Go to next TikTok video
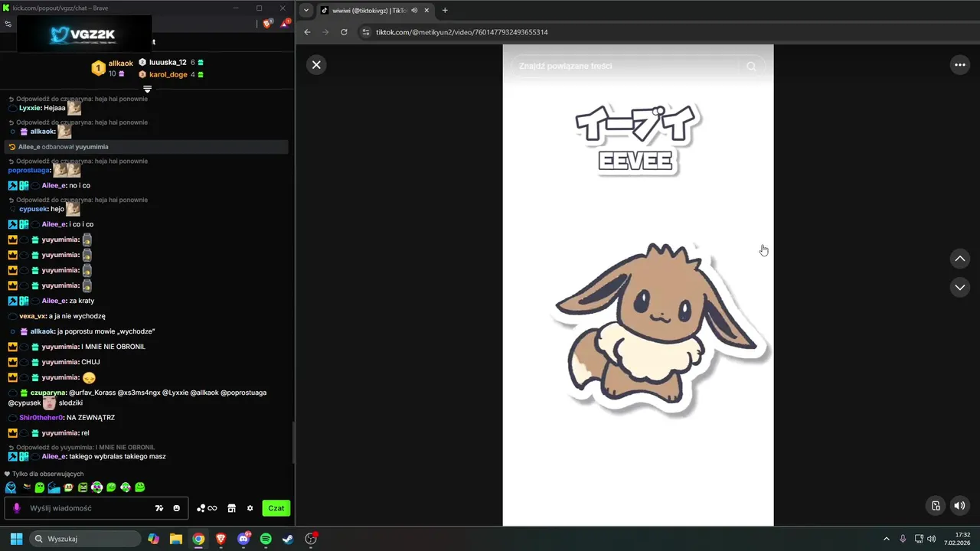 pos(959,287)
